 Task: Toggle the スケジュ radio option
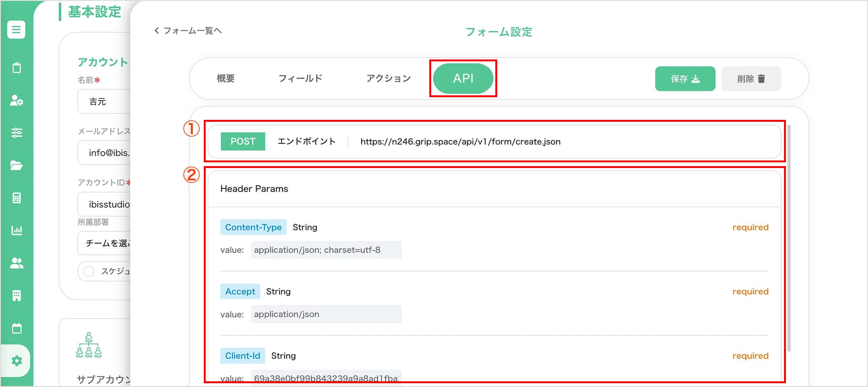pyautogui.click(x=89, y=271)
